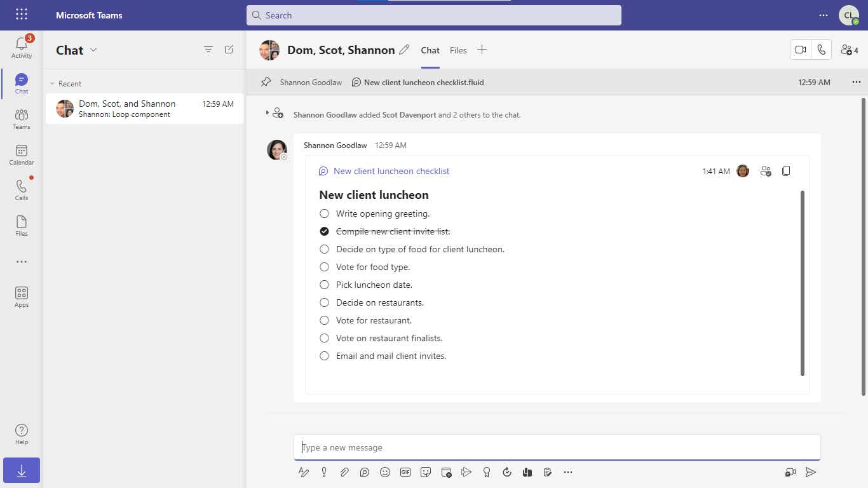
Task: Insert a GIF
Action: pyautogui.click(x=405, y=472)
